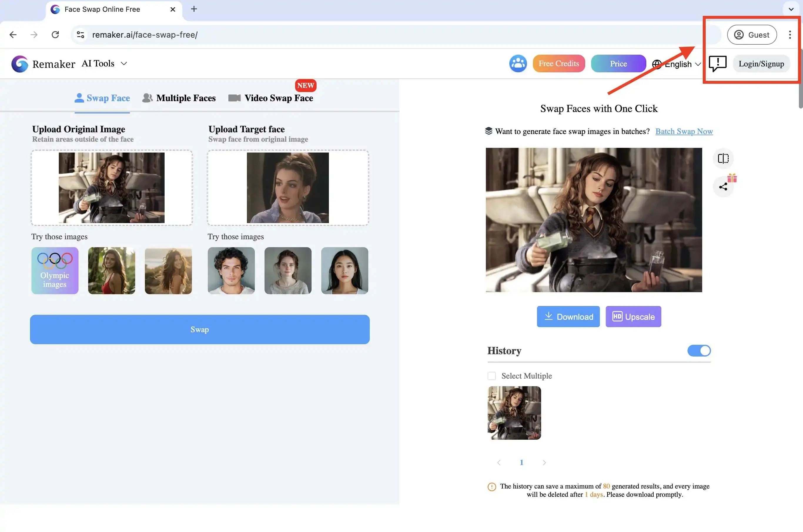Click the "Upload Target face" heading

tap(246, 129)
